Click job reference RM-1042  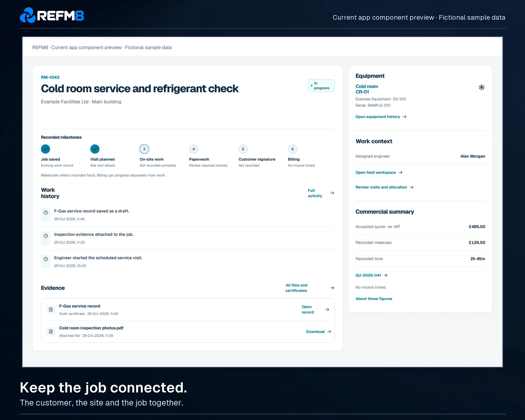pos(50,77)
